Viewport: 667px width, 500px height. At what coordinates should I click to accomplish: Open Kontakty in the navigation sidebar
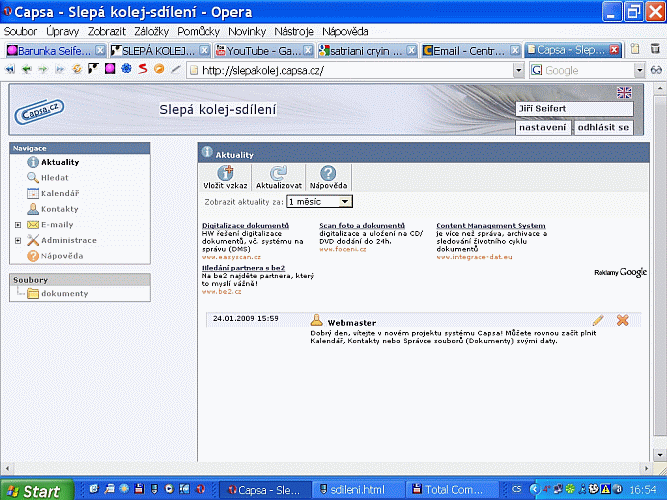[x=59, y=209]
